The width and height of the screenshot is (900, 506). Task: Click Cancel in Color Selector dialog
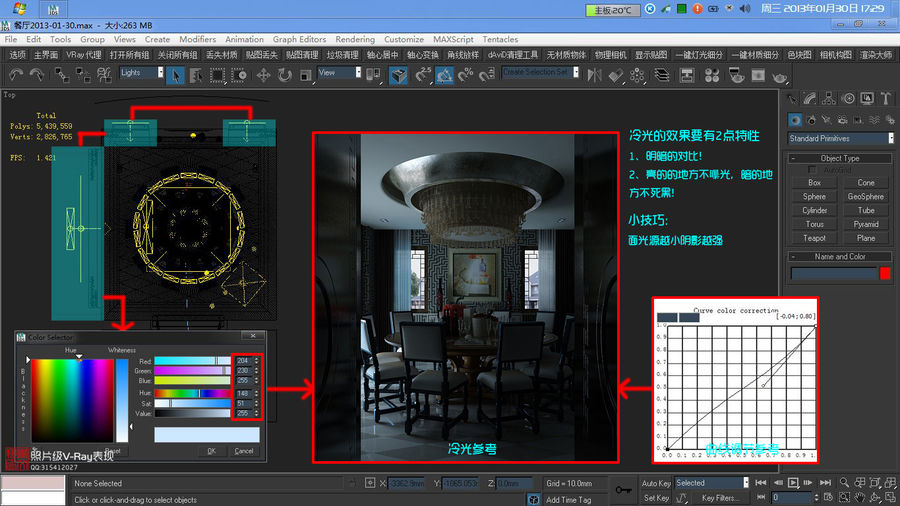tap(243, 451)
